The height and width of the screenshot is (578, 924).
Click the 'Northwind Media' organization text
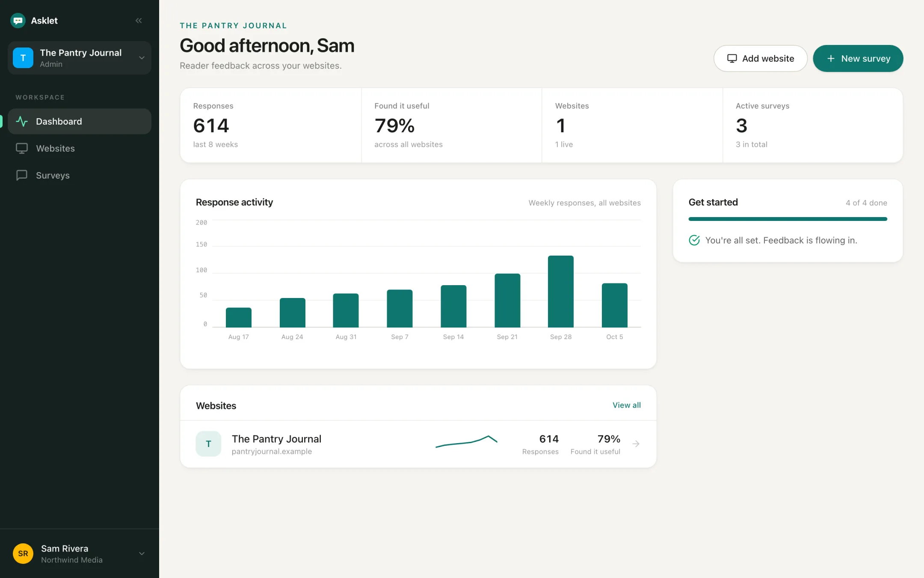coord(72,560)
